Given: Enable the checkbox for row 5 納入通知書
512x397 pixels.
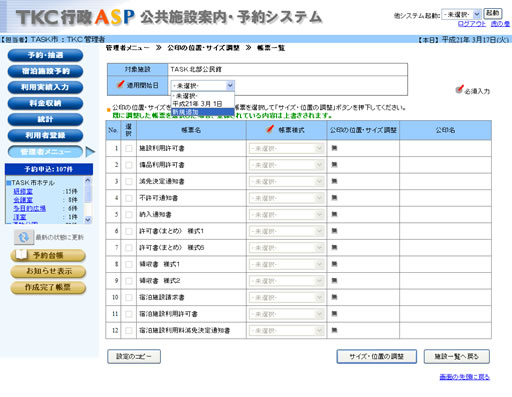Looking at the screenshot, I should pyautogui.click(x=129, y=215).
